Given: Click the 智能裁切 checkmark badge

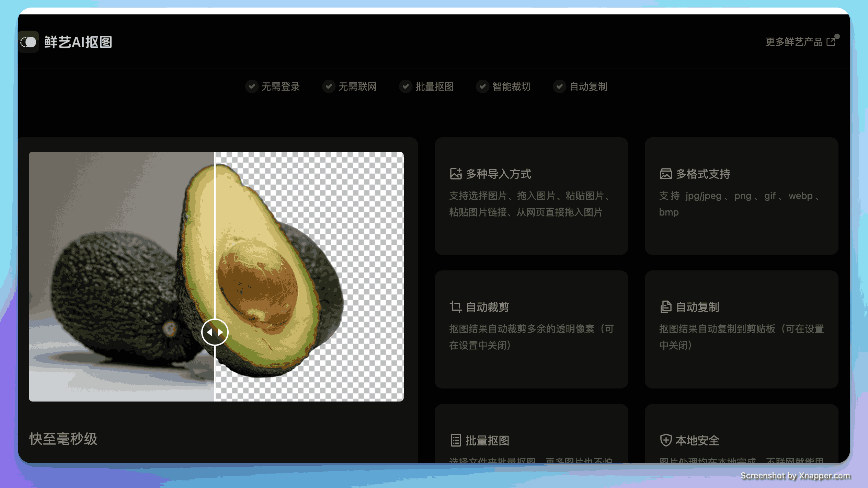Looking at the screenshot, I should (482, 86).
